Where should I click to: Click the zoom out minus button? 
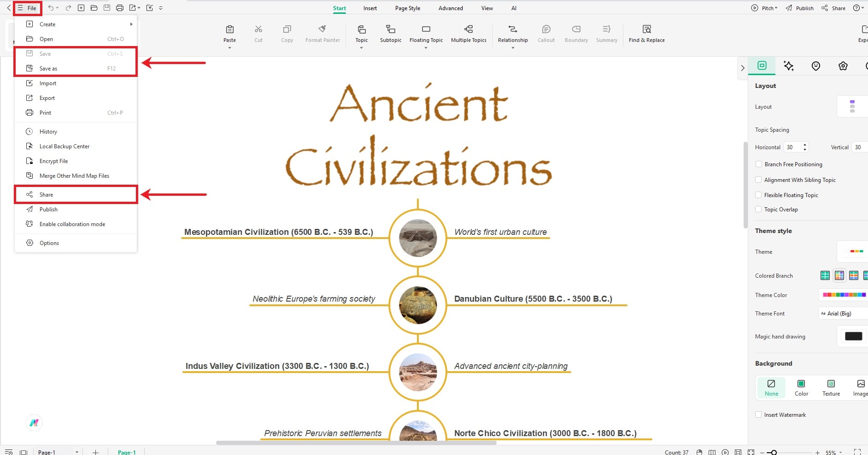pos(762,453)
